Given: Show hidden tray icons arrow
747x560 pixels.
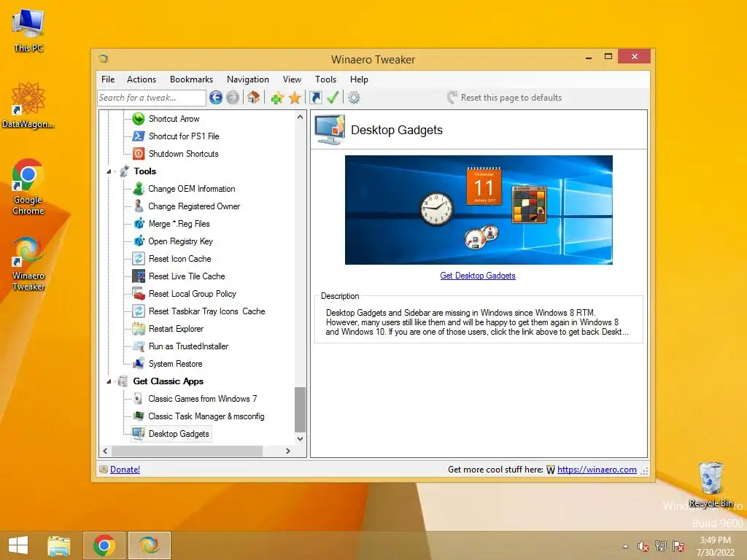Looking at the screenshot, I should [x=625, y=546].
